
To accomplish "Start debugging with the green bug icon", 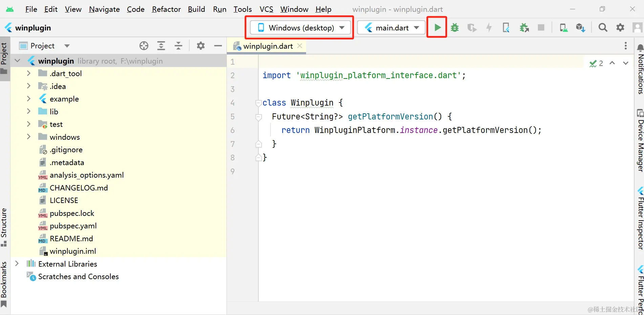I will point(455,27).
